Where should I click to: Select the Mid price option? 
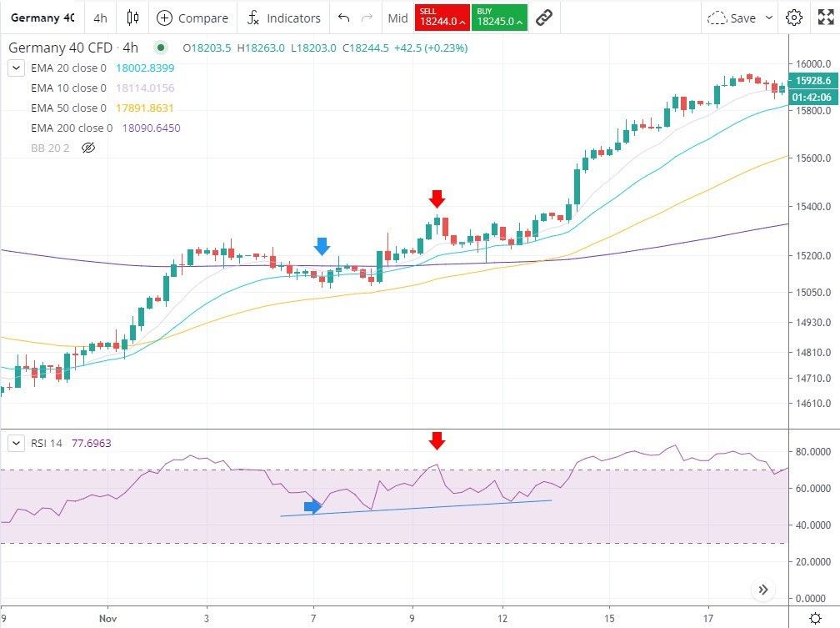click(397, 18)
